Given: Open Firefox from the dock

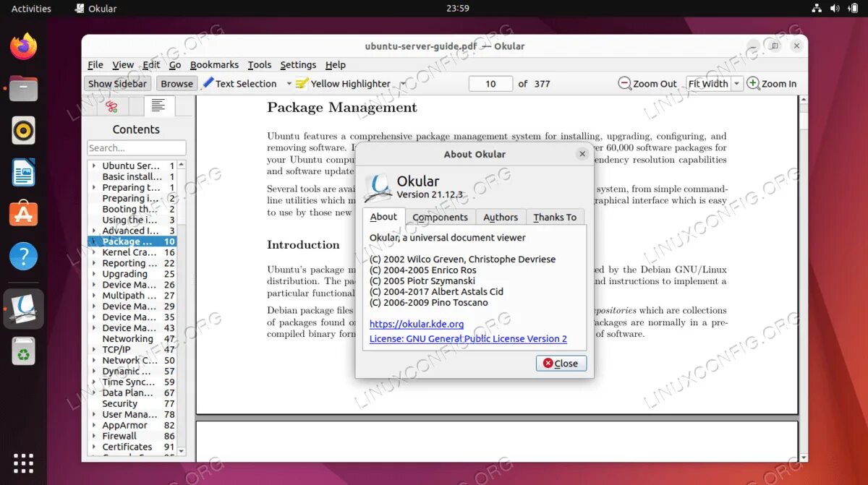Looking at the screenshot, I should (x=23, y=46).
